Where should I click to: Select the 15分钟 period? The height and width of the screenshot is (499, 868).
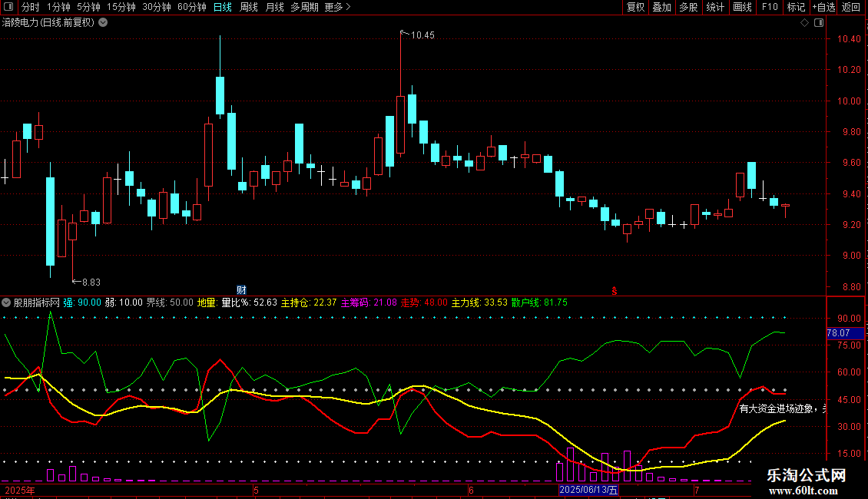pos(121,7)
